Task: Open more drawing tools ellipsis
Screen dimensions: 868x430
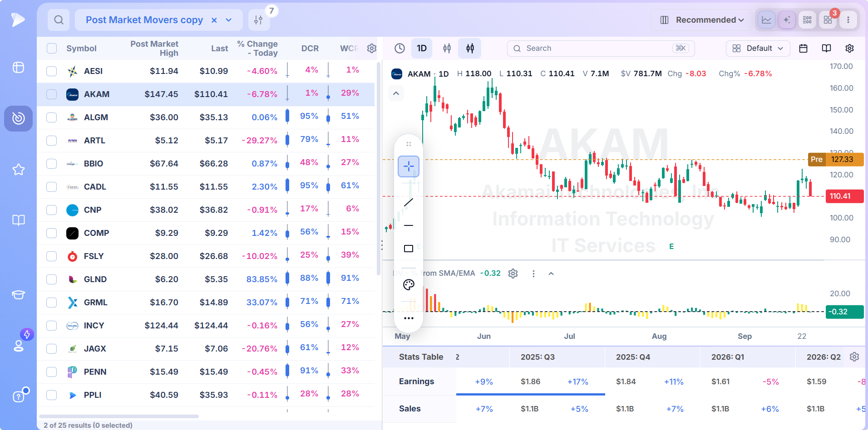Action: 409,318
